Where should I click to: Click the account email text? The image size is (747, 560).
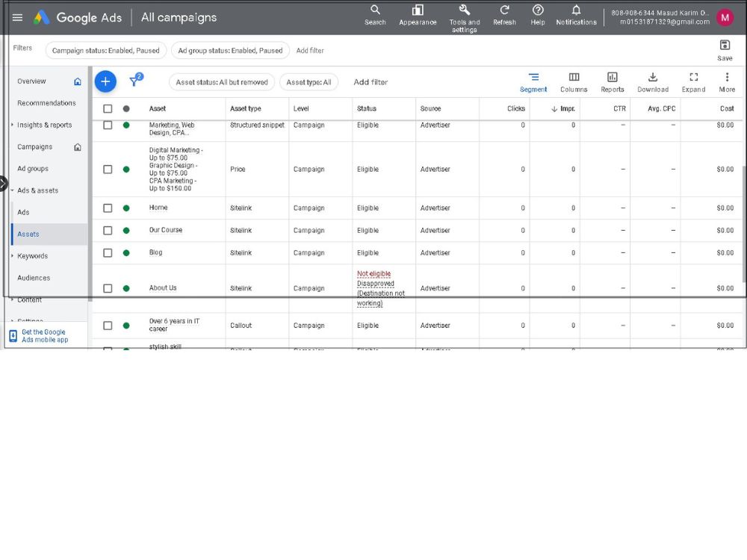(665, 22)
